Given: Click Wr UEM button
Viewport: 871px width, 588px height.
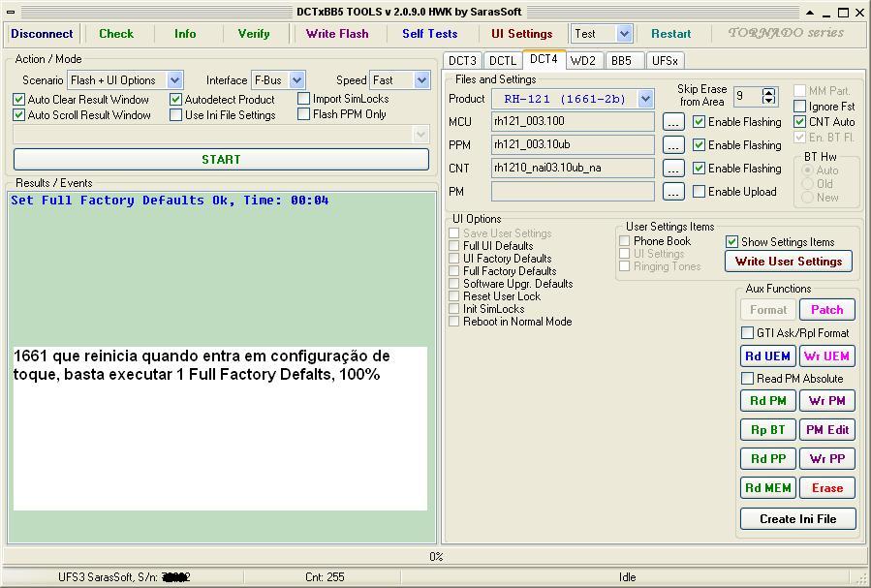Looking at the screenshot, I should (827, 356).
